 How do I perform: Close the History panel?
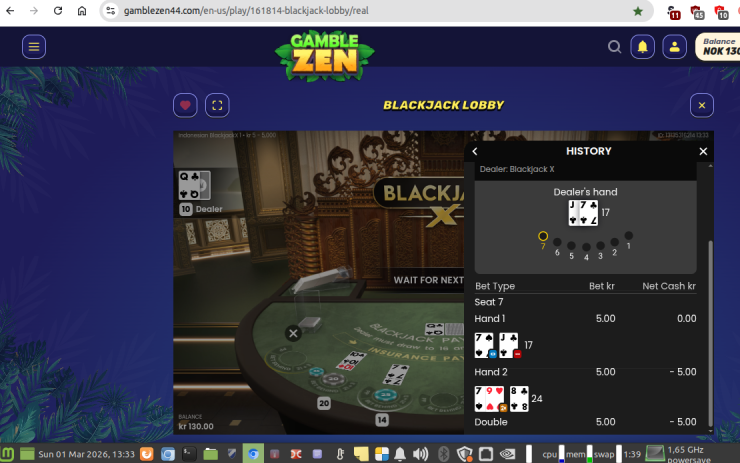(x=703, y=151)
